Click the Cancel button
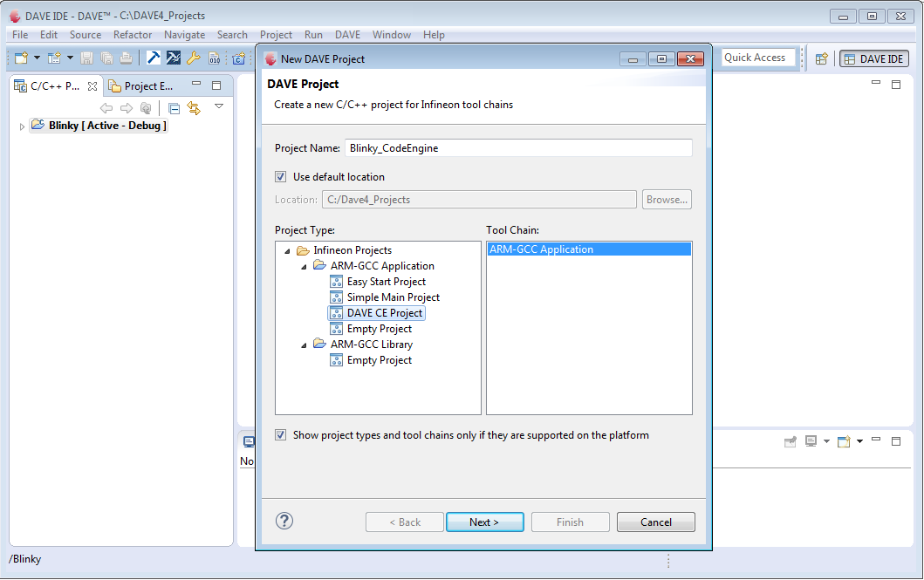This screenshot has width=924, height=580. [x=656, y=522]
